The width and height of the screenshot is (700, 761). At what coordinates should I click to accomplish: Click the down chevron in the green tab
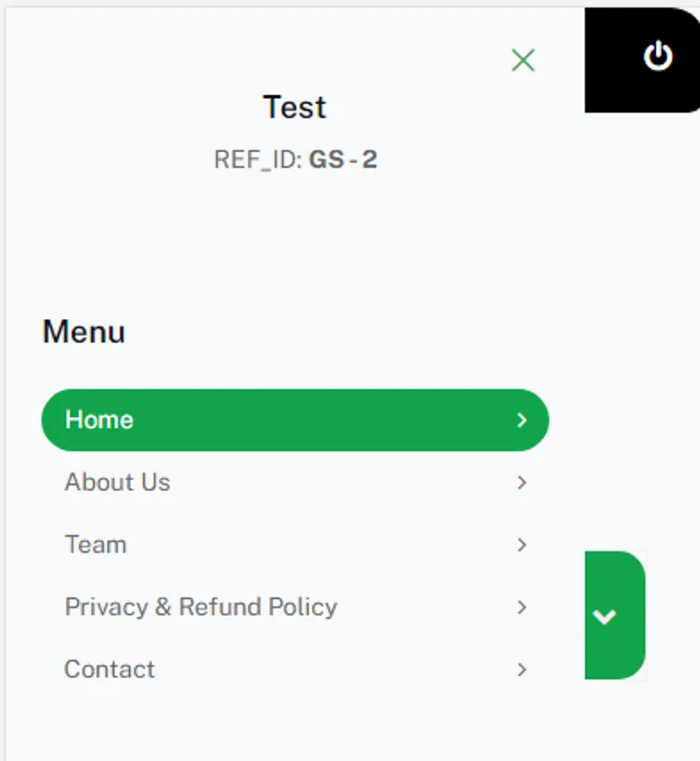point(604,616)
